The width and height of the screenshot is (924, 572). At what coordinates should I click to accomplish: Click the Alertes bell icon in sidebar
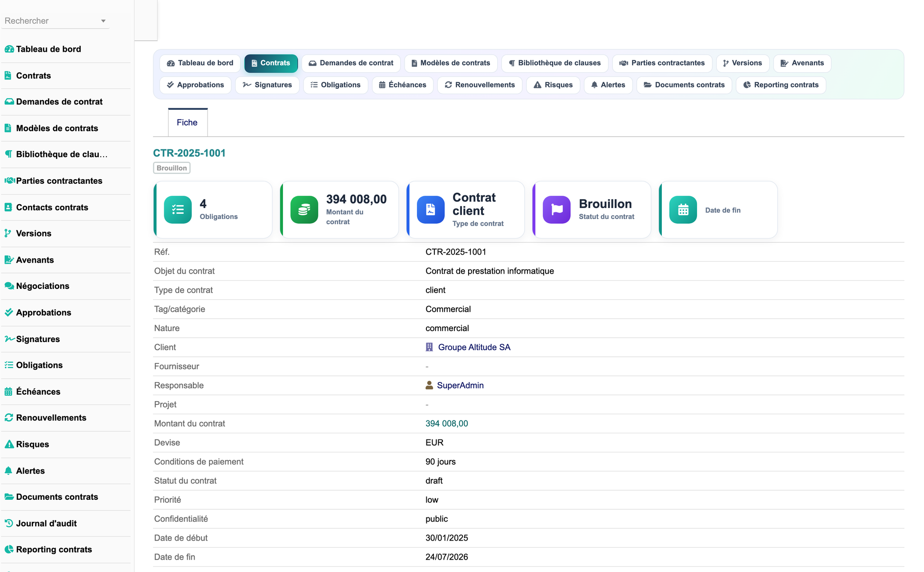click(x=8, y=471)
